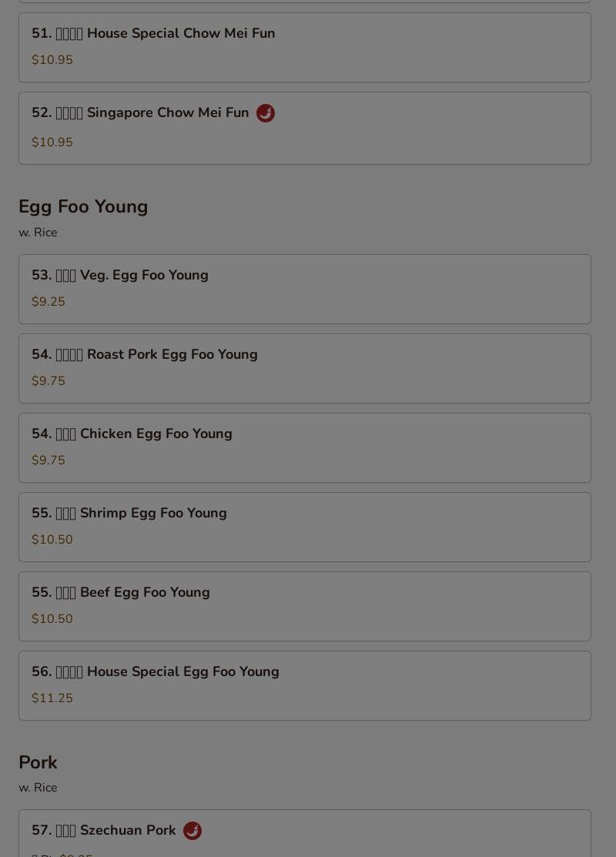This screenshot has height=857, width=616.
Task: Open the Singapore Chow Mei Fun item
Action: (x=304, y=128)
